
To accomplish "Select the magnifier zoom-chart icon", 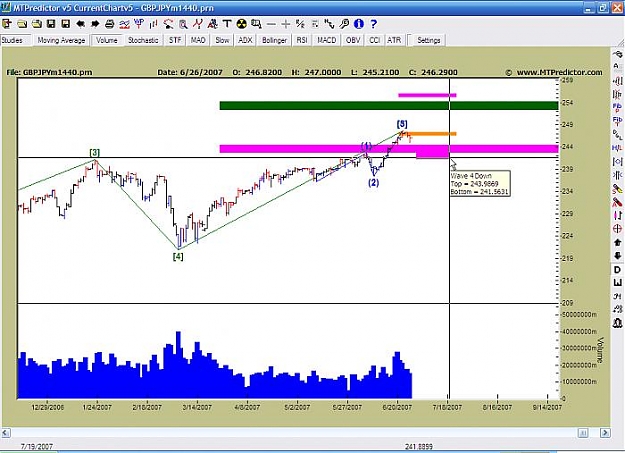I will coord(183,24).
